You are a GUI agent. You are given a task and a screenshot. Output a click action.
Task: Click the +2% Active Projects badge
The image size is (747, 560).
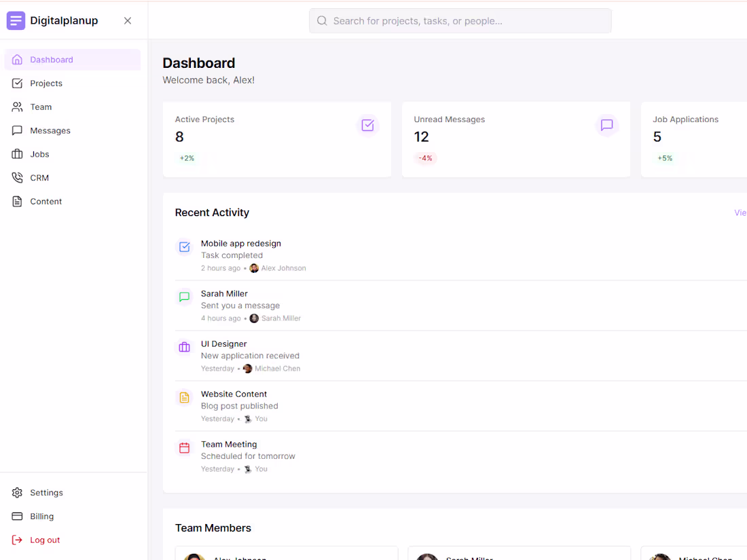click(x=187, y=158)
